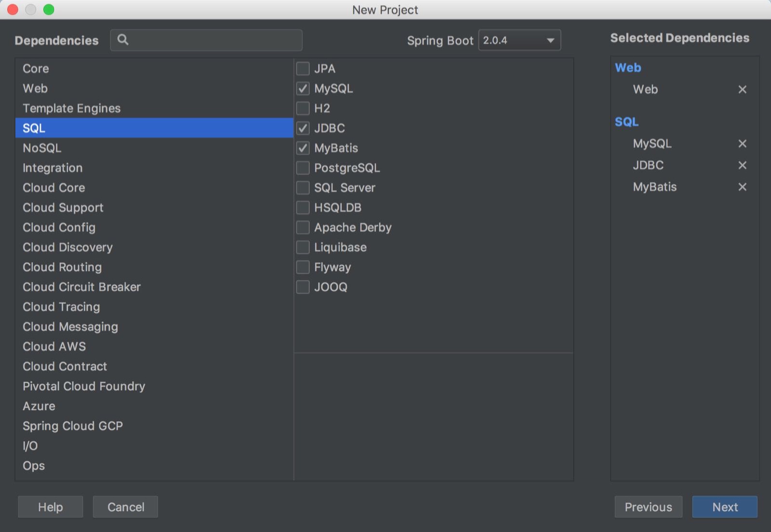Disable the MyBatis checkbox
Viewport: 771px width, 532px height.
pyautogui.click(x=303, y=148)
